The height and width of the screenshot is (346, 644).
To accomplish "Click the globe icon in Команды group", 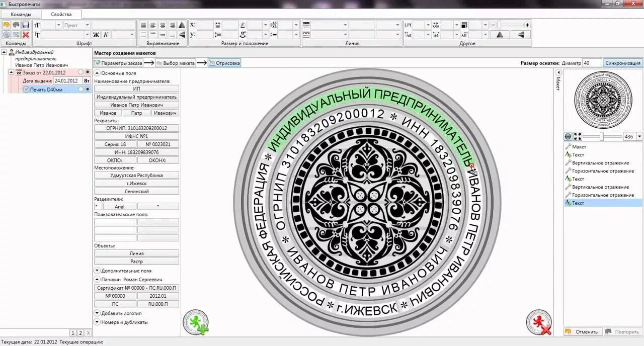I will (7, 35).
